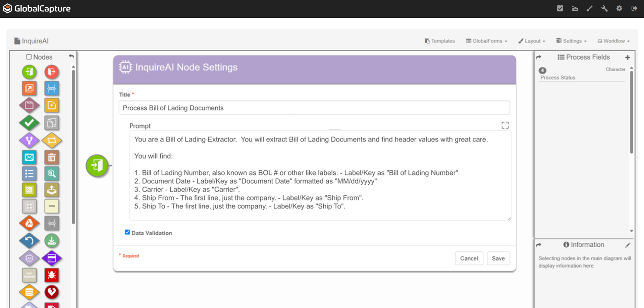Select the orange Google Drive diamond node
644x308 pixels.
[29, 223]
